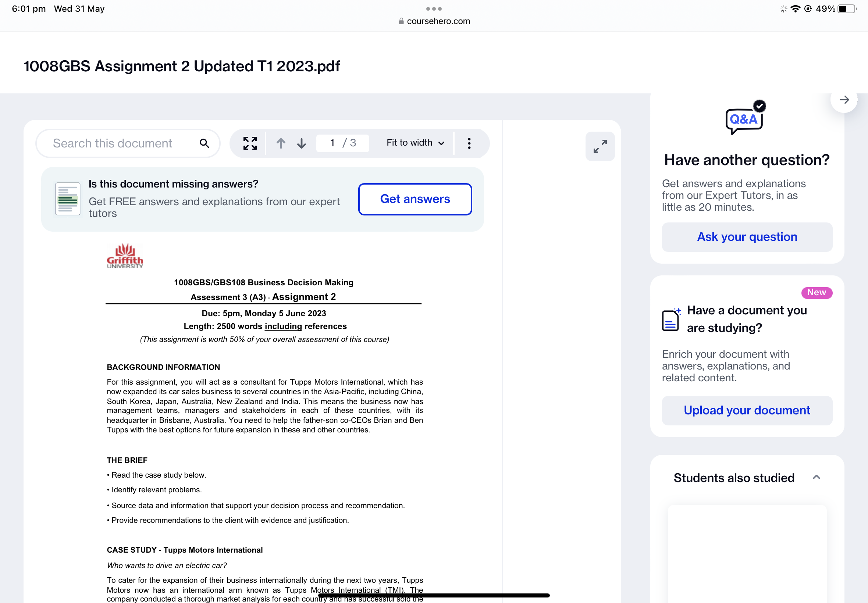Image resolution: width=868 pixels, height=603 pixels.
Task: Edit the current page number box
Action: pos(332,143)
